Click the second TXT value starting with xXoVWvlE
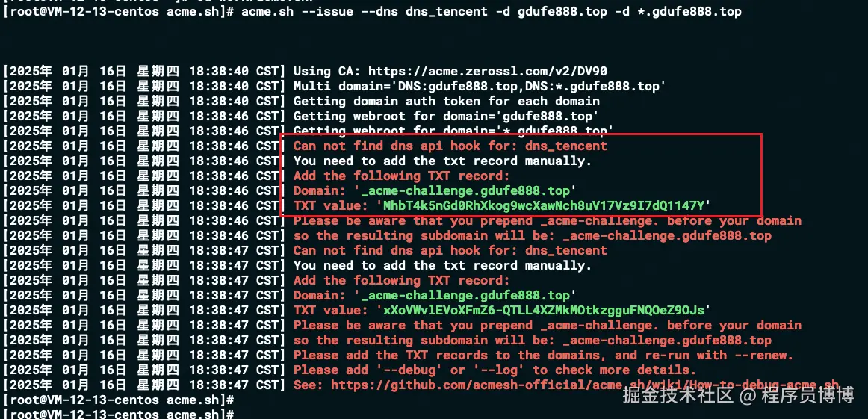 pos(544,310)
